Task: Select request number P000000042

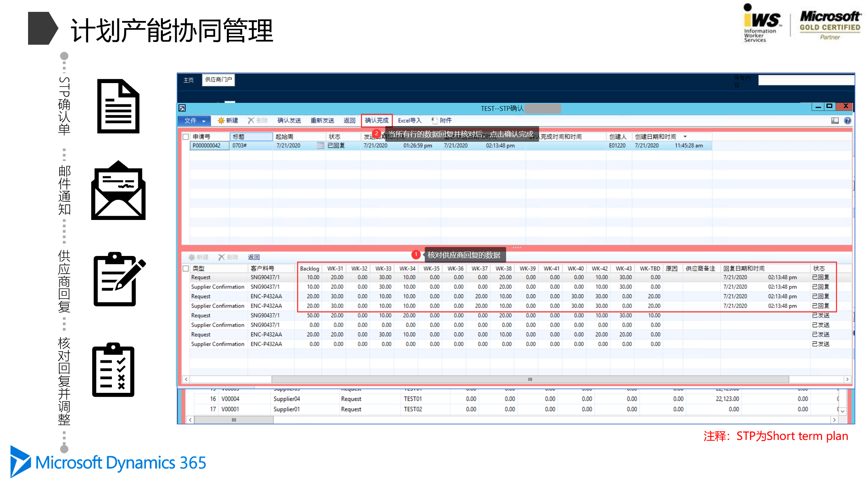Action: [x=209, y=146]
